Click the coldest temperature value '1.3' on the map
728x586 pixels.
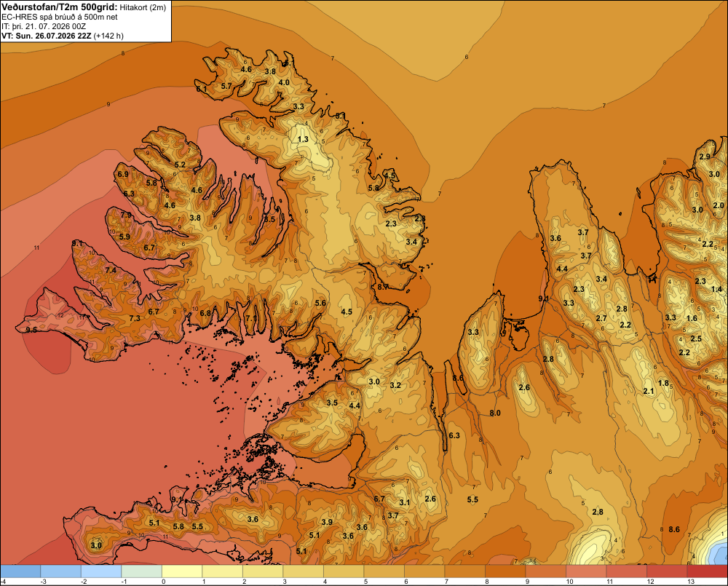coord(303,139)
